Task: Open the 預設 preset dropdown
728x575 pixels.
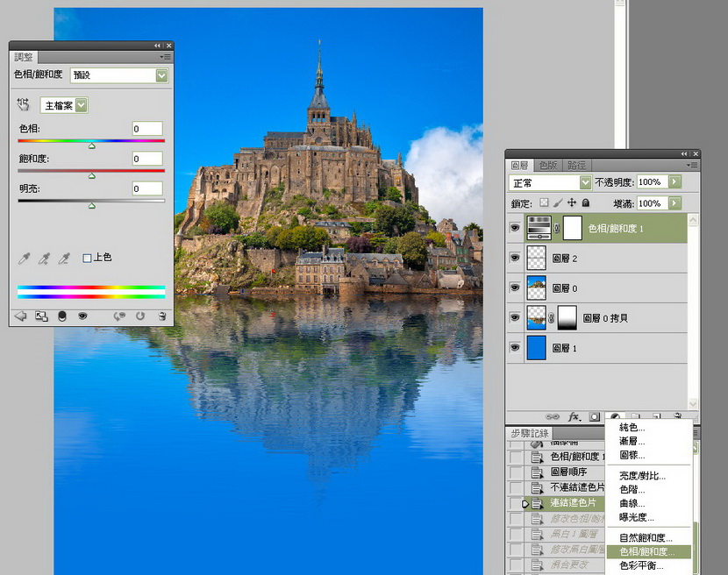Action: coord(119,75)
